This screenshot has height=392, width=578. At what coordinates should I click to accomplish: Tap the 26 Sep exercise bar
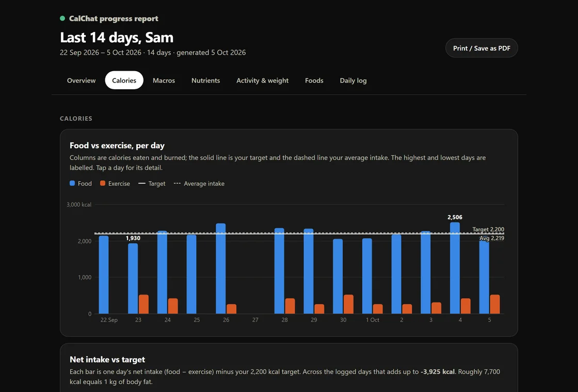232,309
